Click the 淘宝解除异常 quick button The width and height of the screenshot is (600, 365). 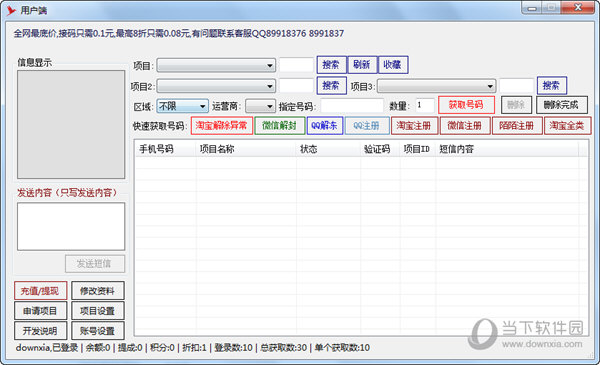222,125
